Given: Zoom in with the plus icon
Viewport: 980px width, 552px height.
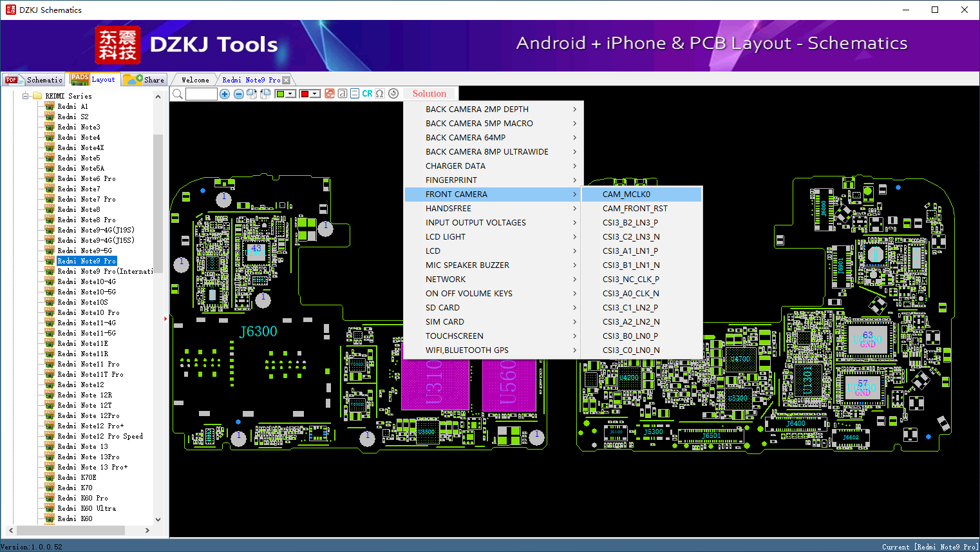Looking at the screenshot, I should (x=225, y=94).
